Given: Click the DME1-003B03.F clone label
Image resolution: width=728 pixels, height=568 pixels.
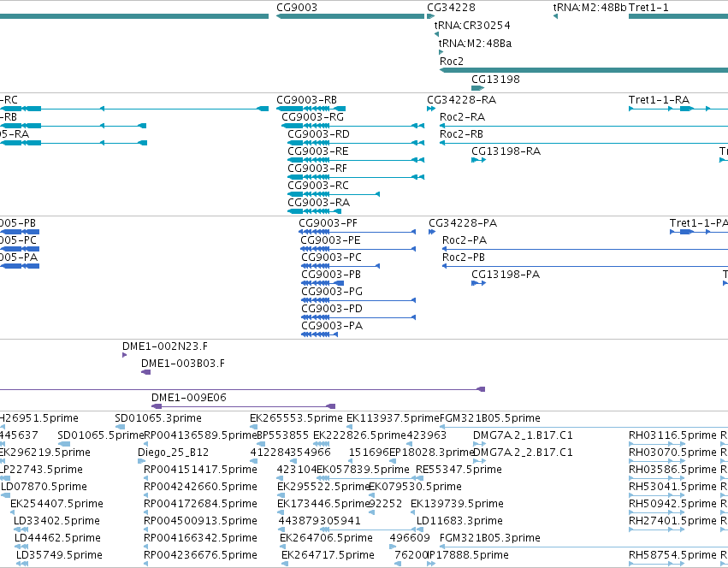Looking at the screenshot, I should click(183, 364).
